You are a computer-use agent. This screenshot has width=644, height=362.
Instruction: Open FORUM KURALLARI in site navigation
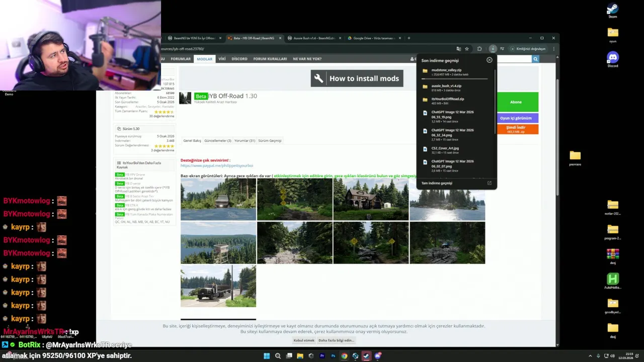[x=270, y=59]
